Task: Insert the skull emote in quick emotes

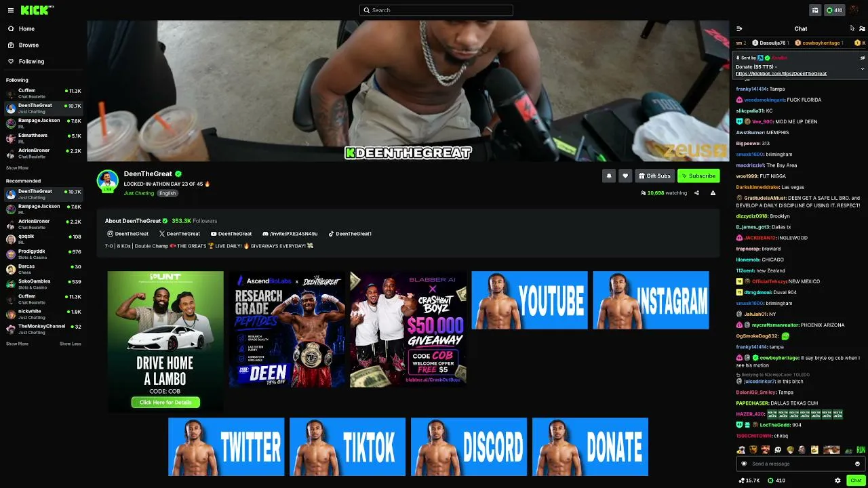Action: 778,450
